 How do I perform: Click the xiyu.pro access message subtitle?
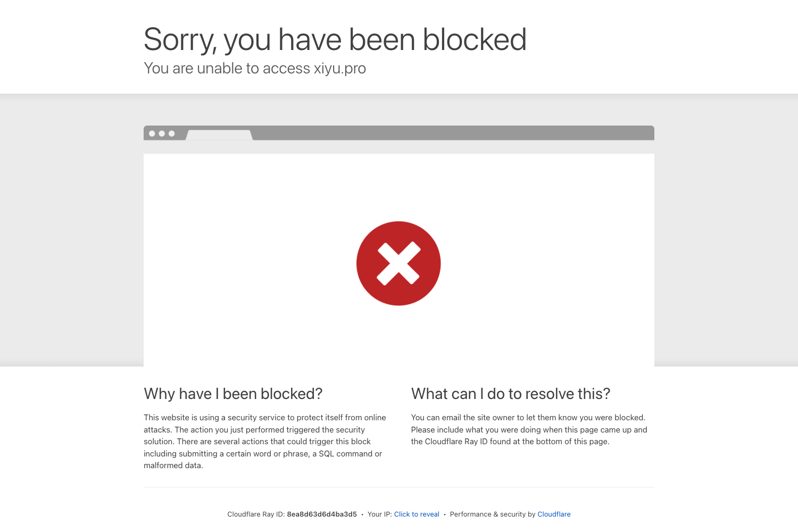pos(255,68)
